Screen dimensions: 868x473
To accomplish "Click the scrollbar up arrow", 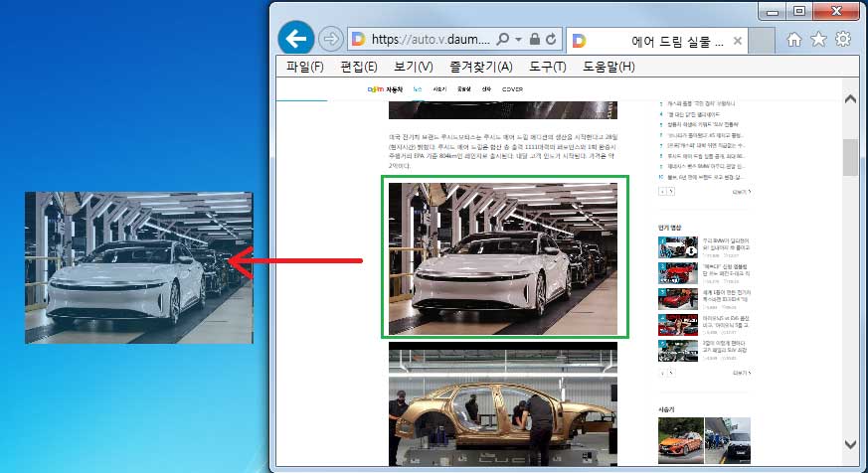I will pyautogui.click(x=850, y=99).
